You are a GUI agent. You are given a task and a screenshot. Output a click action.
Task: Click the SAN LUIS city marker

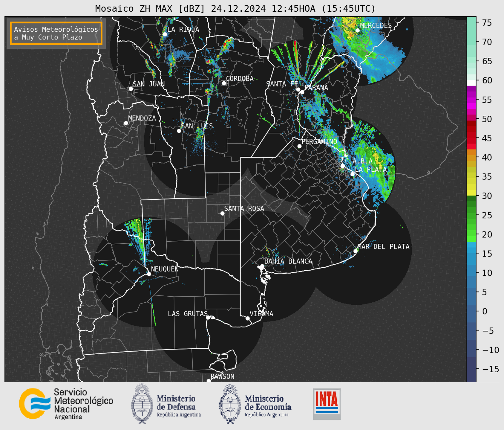tap(179, 131)
